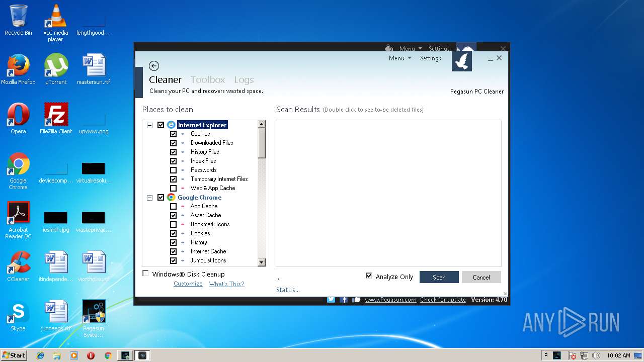The height and width of the screenshot is (362, 644).
Task: Show hidden tray icons arrow
Action: [x=546, y=355]
